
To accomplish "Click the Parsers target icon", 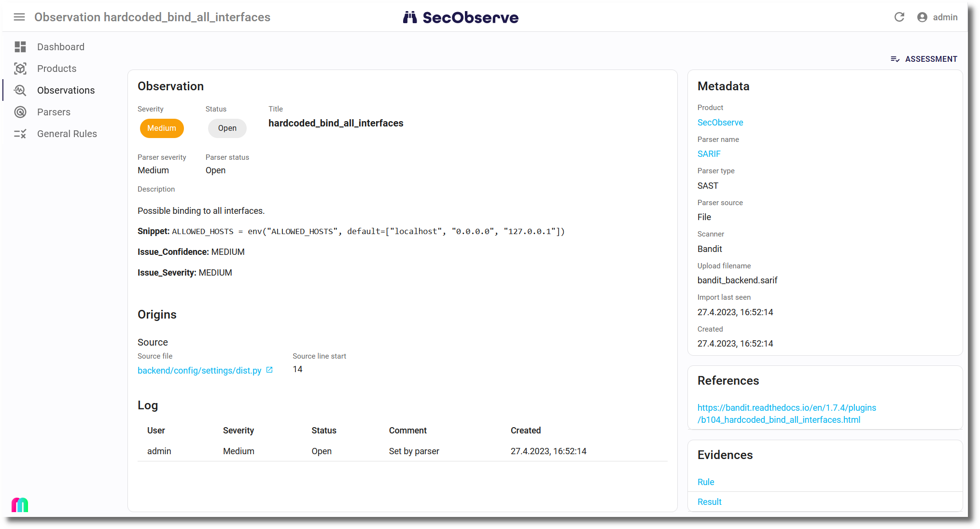I will click(20, 112).
